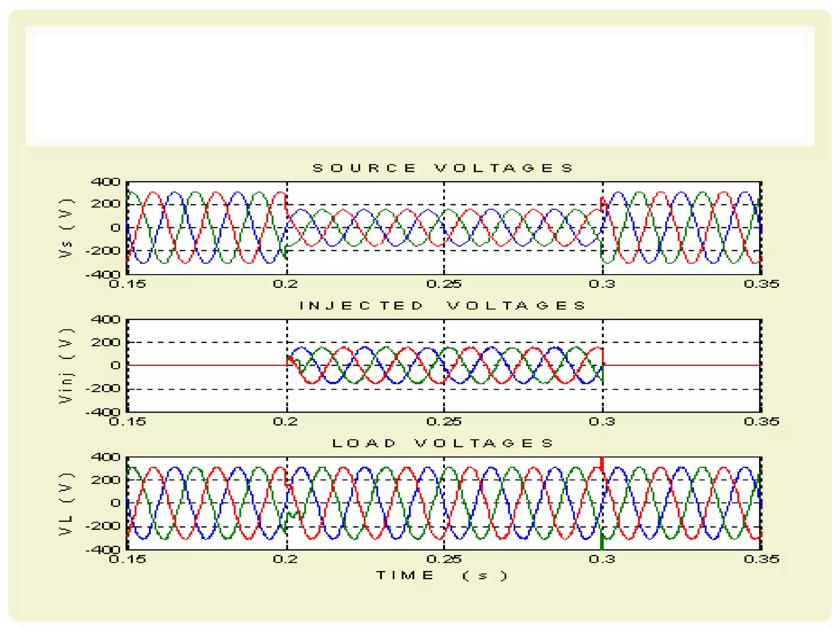840x630 pixels.
Task: Click the INJECTED VOLTAGES plot title
Action: coord(443,306)
